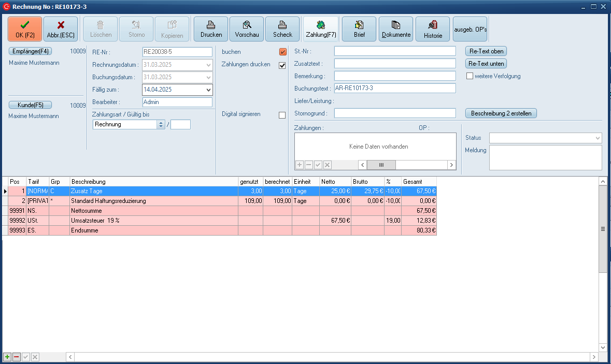Show the Historie of the invoice

click(433, 29)
